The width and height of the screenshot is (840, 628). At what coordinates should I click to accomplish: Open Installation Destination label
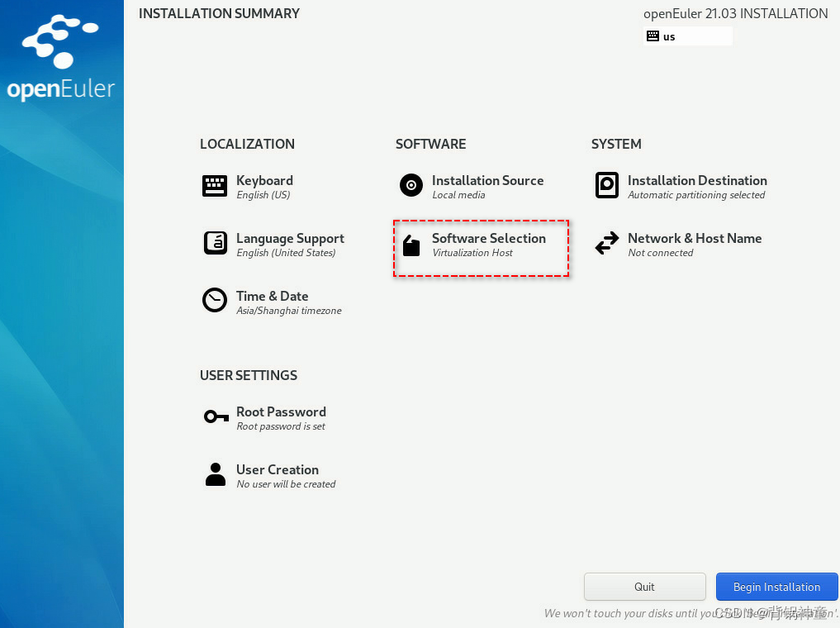click(x=697, y=181)
